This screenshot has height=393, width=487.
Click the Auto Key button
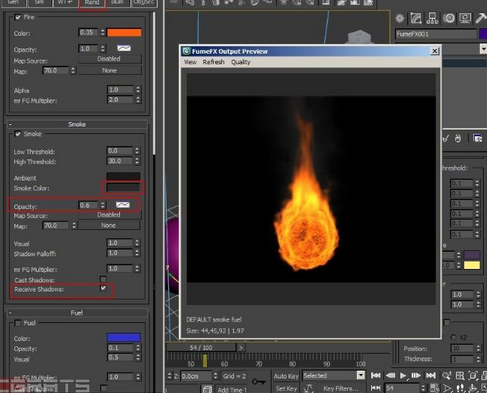pos(286,376)
